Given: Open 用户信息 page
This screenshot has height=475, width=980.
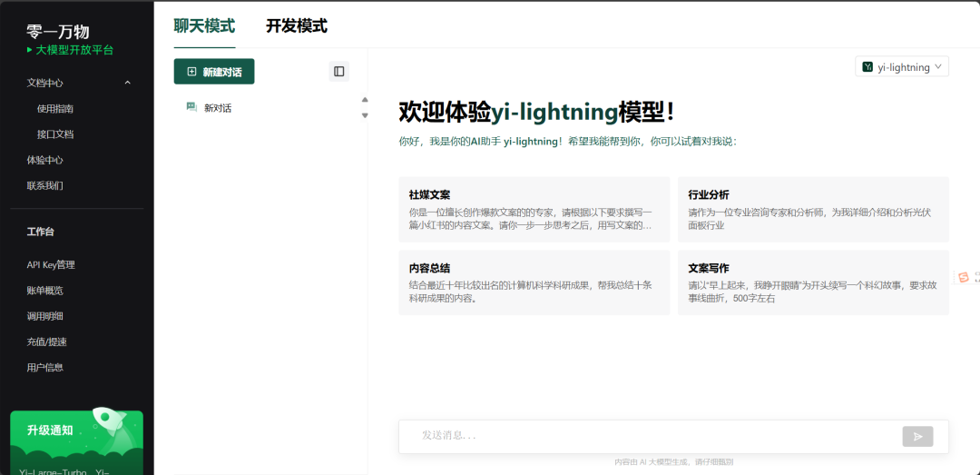Looking at the screenshot, I should point(45,367).
